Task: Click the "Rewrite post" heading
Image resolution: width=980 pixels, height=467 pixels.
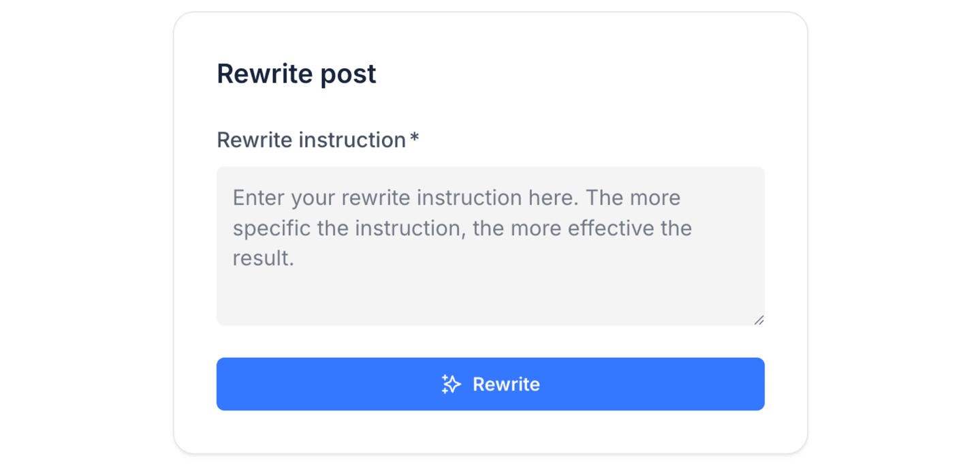Action: coord(296,74)
